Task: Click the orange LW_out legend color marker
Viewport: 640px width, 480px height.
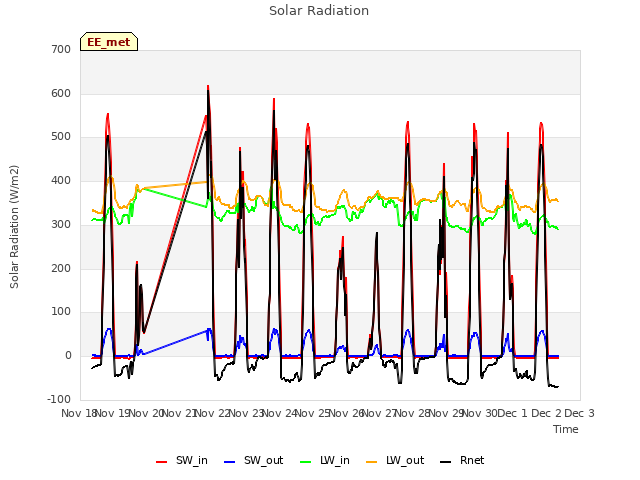Action: click(x=372, y=462)
